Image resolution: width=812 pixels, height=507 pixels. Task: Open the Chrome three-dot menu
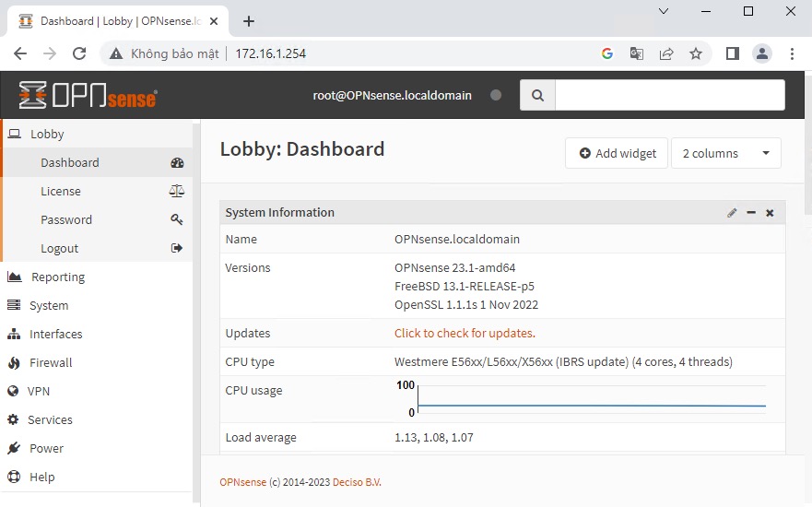point(792,53)
